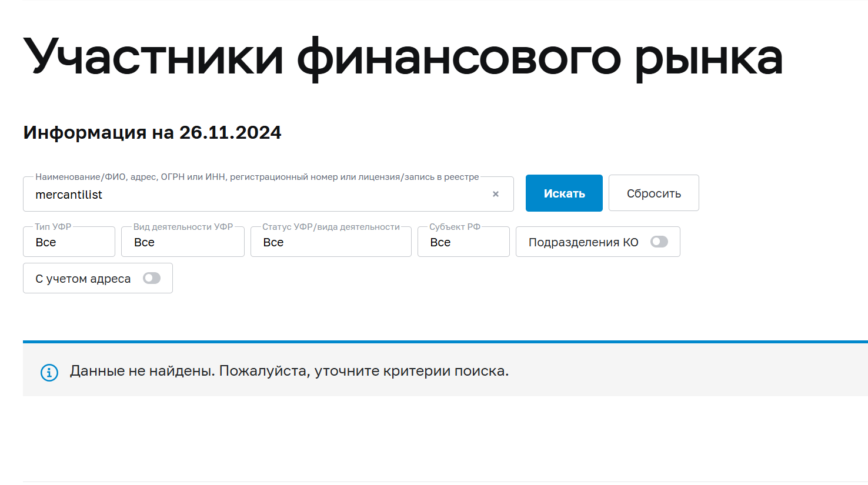The height and width of the screenshot is (485, 868).
Task: Toggle the С учетом адреса switch
Action: pos(152,278)
